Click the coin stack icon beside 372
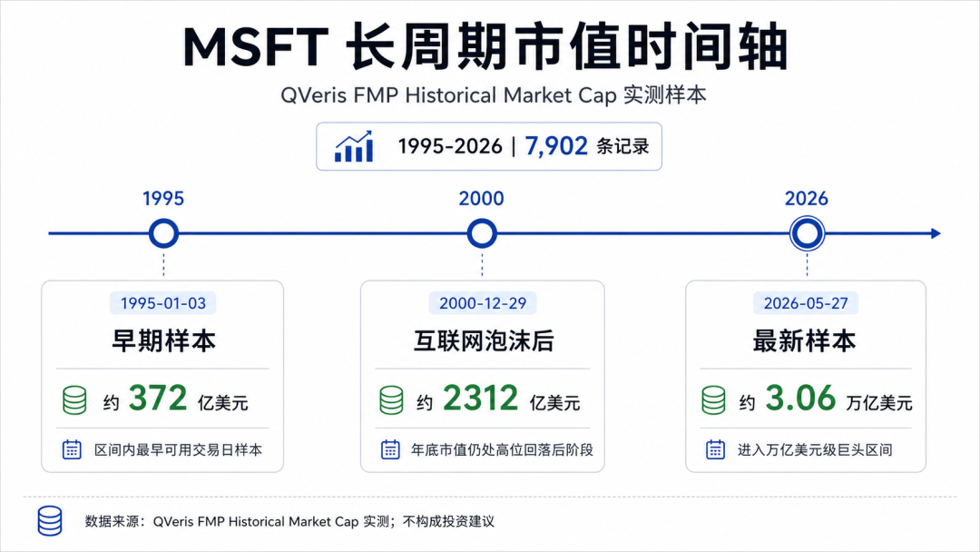Image resolution: width=980 pixels, height=552 pixels. point(74,400)
